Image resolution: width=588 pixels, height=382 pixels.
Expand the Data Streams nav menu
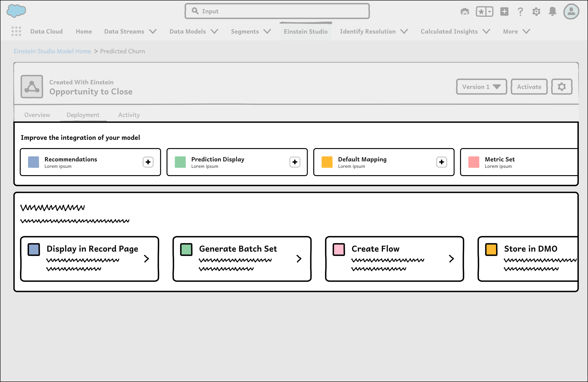tap(153, 31)
